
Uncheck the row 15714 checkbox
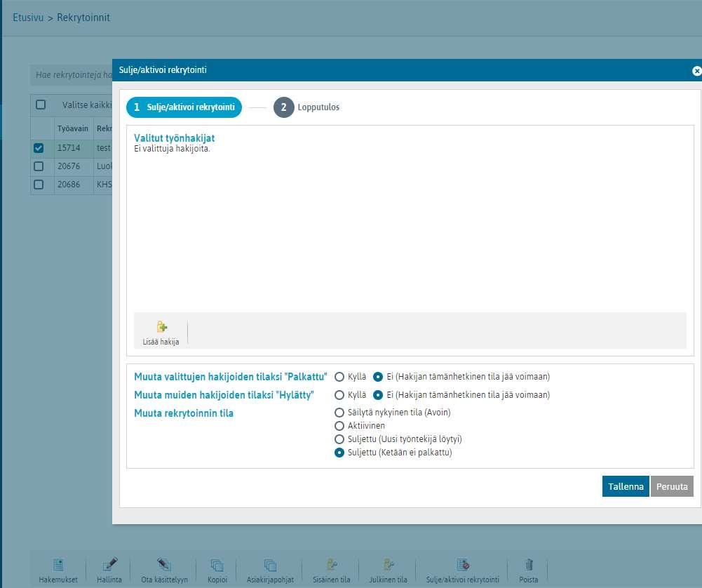tap(39, 148)
